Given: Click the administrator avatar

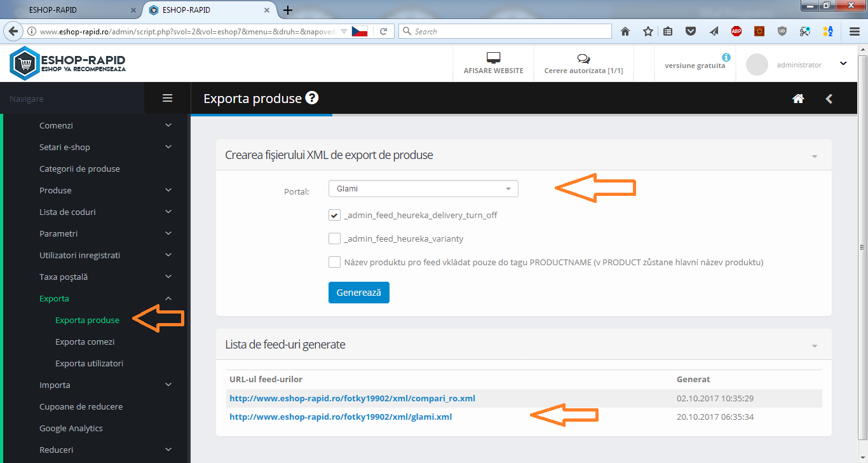Looking at the screenshot, I should 757,64.
